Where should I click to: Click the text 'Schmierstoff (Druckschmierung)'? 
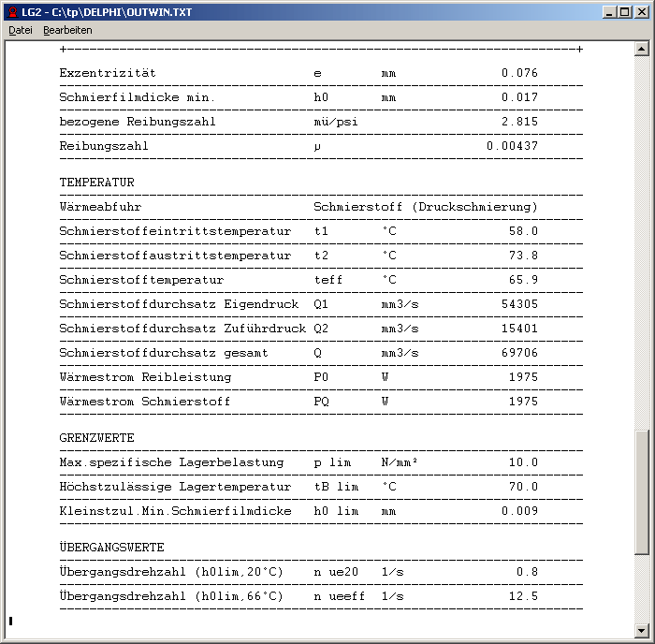(x=426, y=207)
